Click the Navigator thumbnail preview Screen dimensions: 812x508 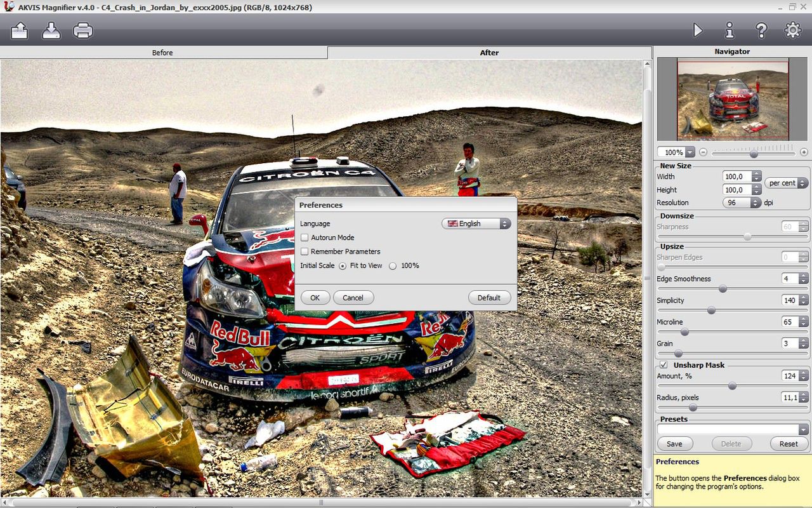click(x=733, y=99)
